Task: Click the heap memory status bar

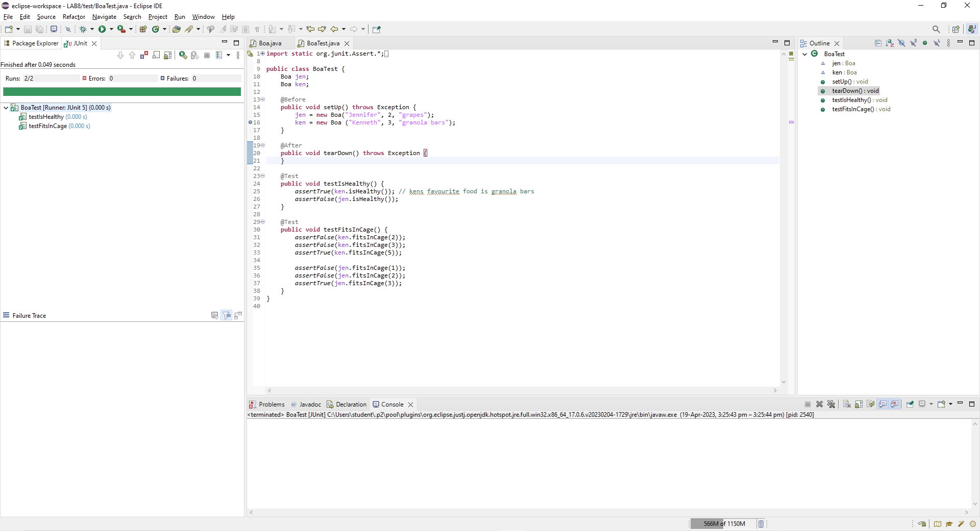Action: (724, 524)
